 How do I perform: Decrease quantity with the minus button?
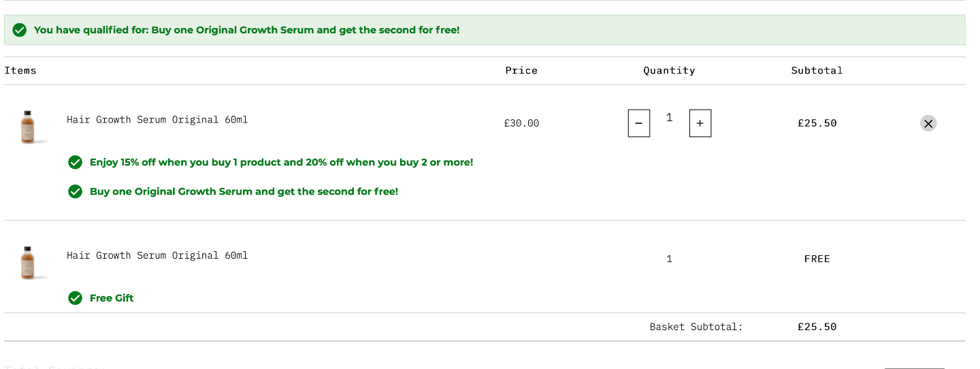pyautogui.click(x=638, y=123)
